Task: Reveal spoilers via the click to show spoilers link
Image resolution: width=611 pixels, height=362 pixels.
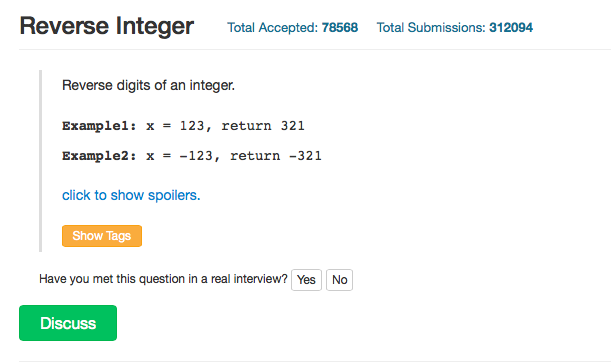Action: (131, 195)
